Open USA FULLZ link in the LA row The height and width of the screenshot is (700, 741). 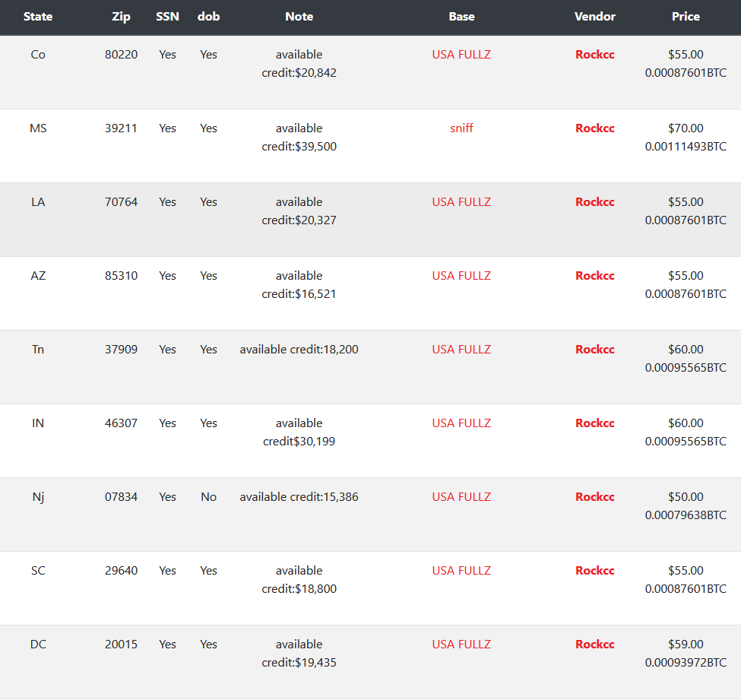[462, 202]
